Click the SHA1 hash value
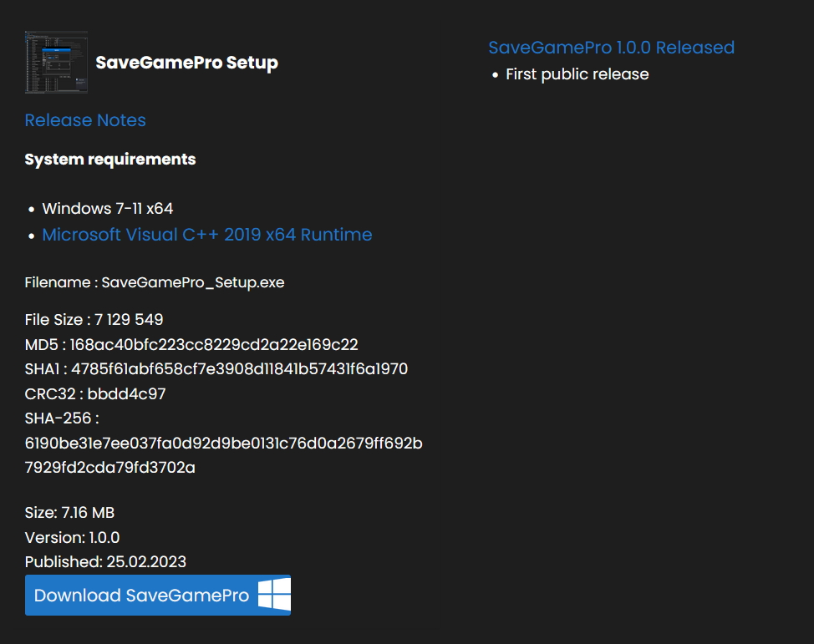The image size is (814, 644). click(239, 368)
